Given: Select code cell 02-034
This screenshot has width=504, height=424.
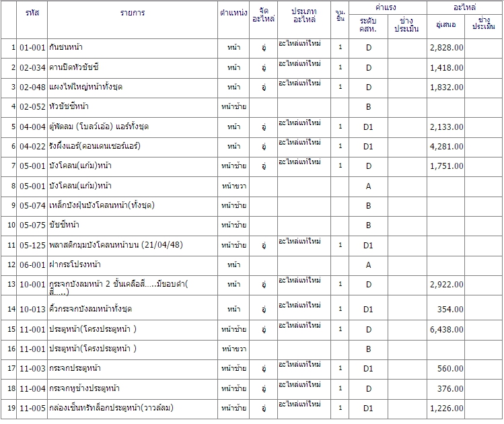Looking at the screenshot, I should (32, 67).
